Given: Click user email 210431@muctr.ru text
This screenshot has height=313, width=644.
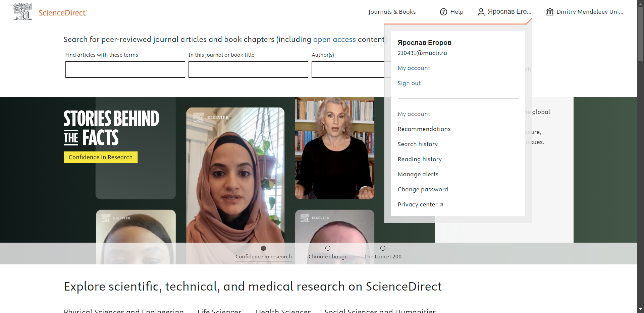Looking at the screenshot, I should (422, 53).
